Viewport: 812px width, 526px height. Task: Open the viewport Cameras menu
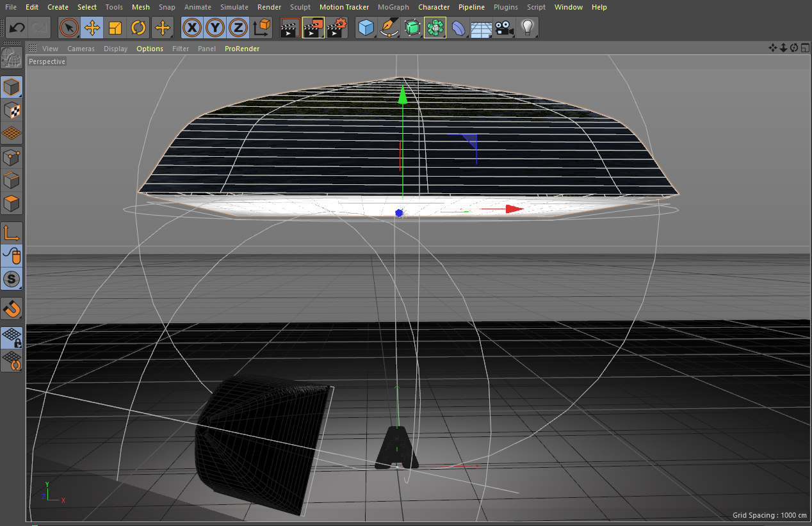pos(81,49)
